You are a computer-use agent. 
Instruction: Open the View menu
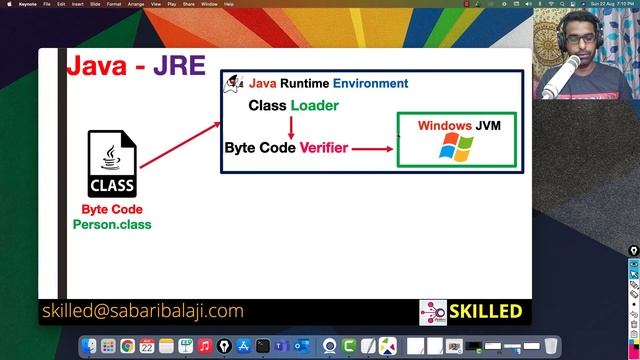click(156, 4)
